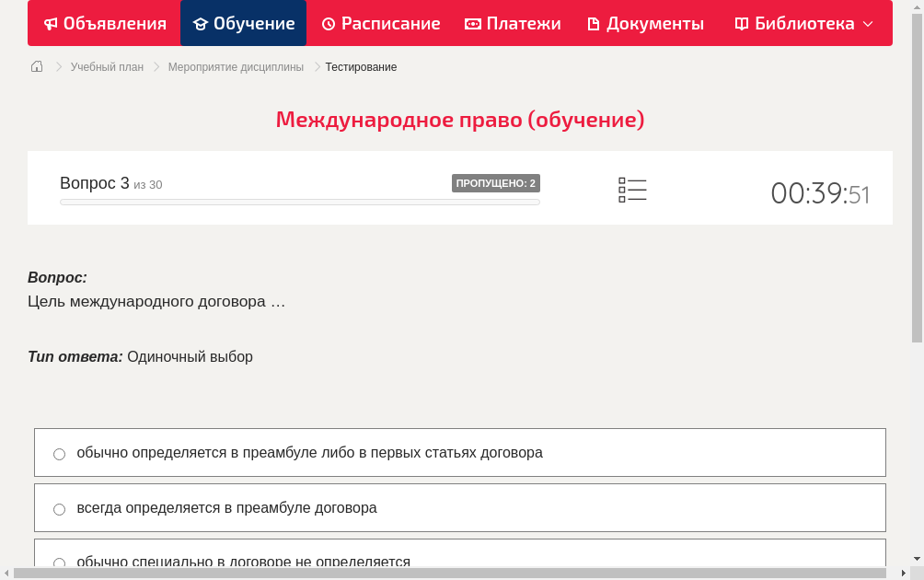
Task: Open the breadcrumb chevron after Учебный план
Action: (x=156, y=66)
